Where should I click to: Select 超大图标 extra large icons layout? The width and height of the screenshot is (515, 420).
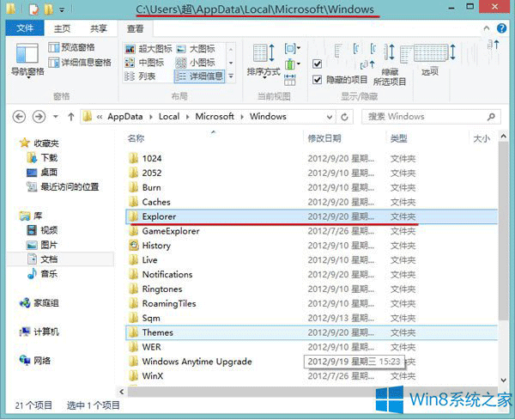[x=148, y=49]
